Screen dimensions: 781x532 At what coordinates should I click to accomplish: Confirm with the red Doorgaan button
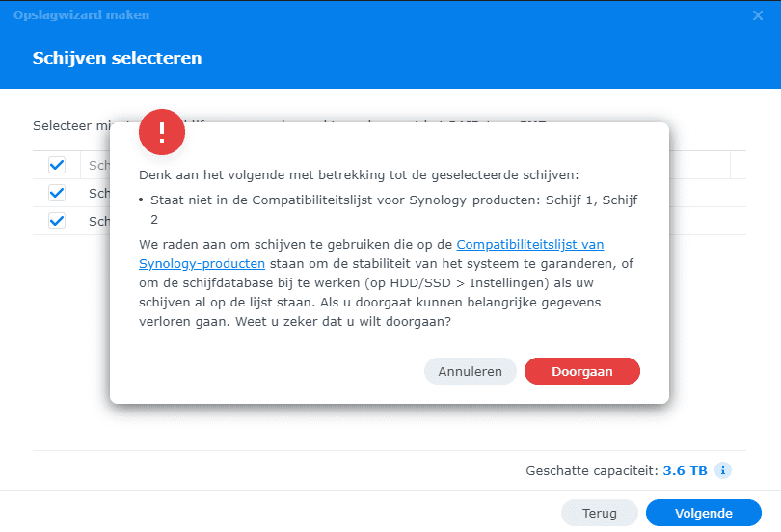(x=581, y=371)
